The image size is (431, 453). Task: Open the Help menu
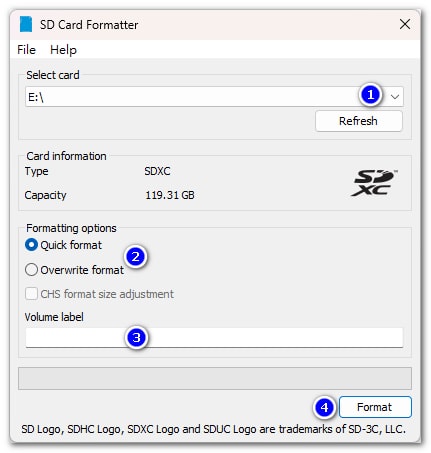(63, 50)
